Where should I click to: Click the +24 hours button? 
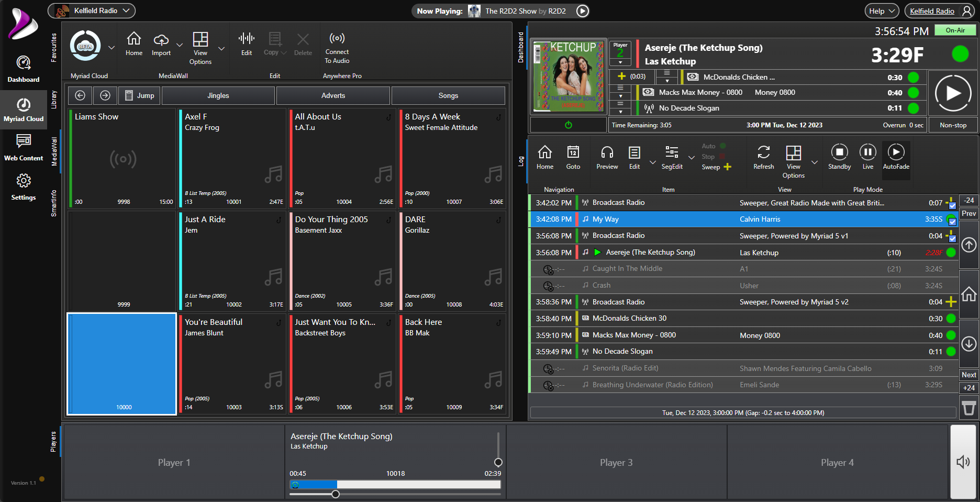click(x=969, y=388)
